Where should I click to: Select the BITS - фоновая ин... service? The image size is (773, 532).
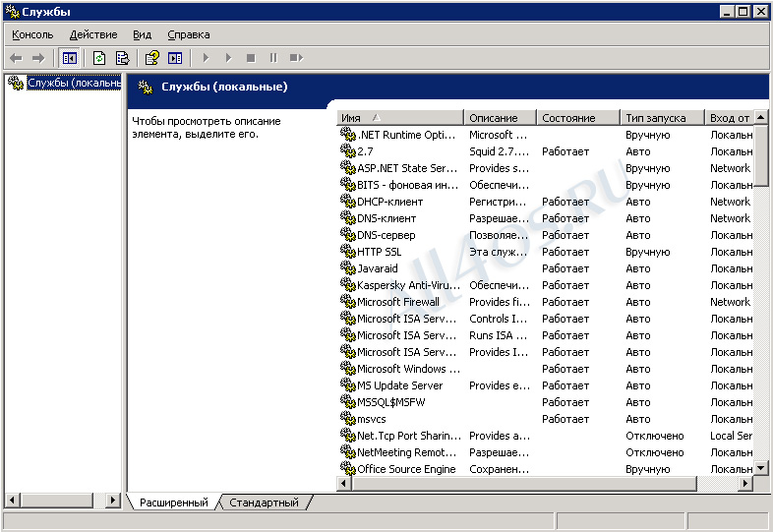408,185
